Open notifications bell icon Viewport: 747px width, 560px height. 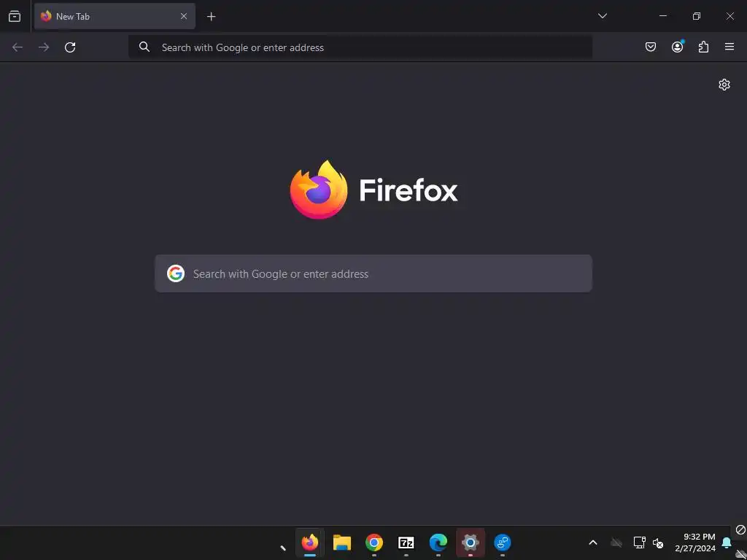(x=727, y=542)
